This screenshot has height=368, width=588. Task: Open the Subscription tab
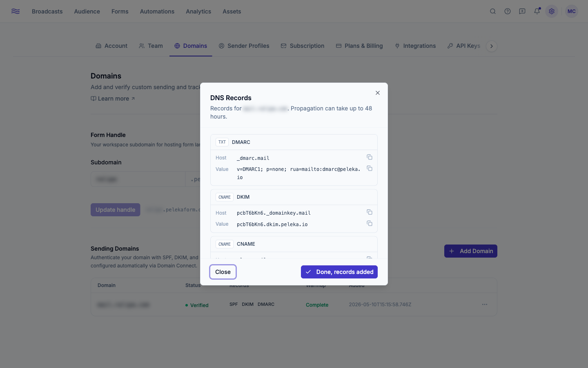point(303,46)
